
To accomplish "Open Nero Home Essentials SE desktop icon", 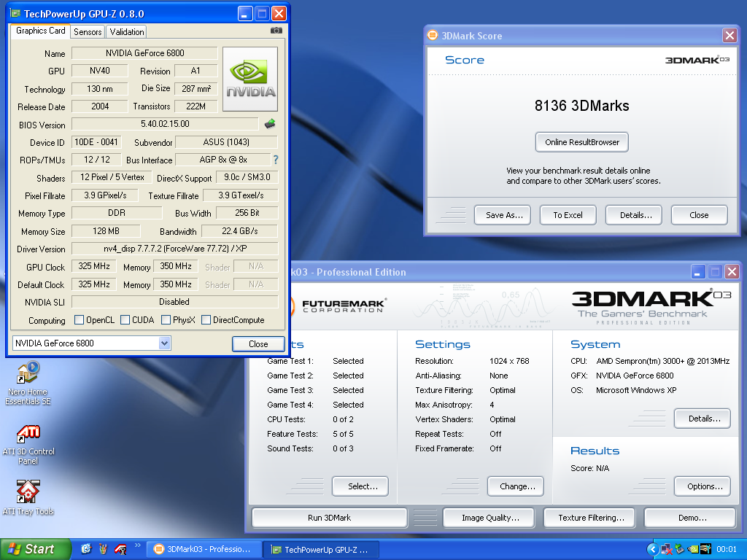I will (x=28, y=384).
